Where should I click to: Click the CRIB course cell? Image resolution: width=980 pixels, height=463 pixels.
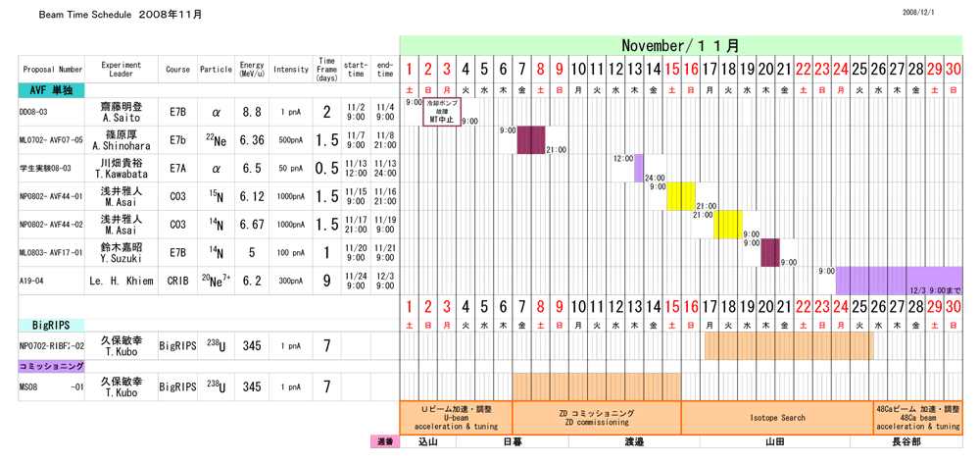[178, 281]
